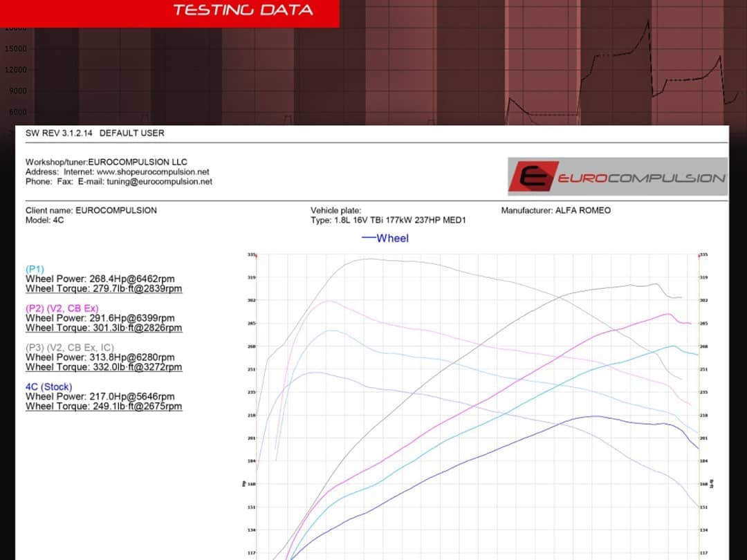This screenshot has height=560, width=747.
Task: Click the tuning@eurocompulsion.net e-mail address
Action: 160,181
